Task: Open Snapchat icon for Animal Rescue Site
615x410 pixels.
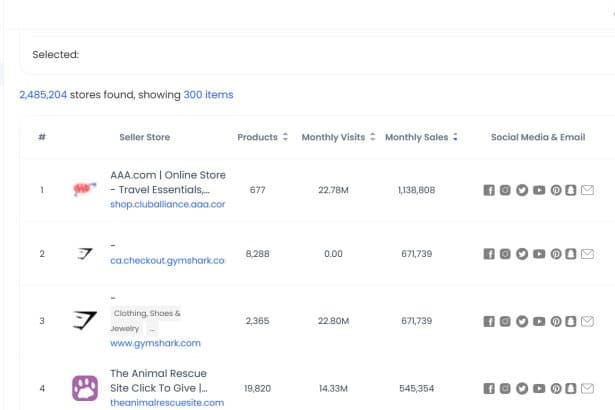Action: [x=571, y=388]
